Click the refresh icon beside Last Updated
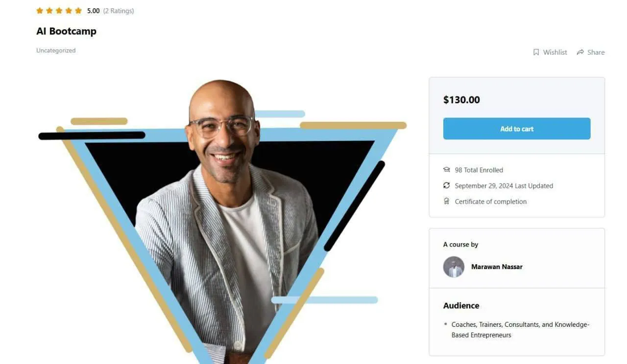The width and height of the screenshot is (627, 364). [446, 185]
